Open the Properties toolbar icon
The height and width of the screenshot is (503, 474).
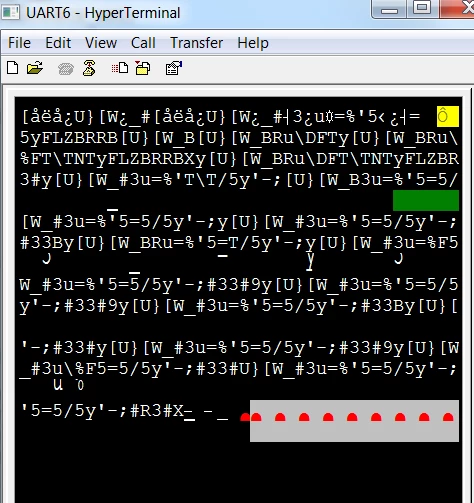(x=174, y=68)
